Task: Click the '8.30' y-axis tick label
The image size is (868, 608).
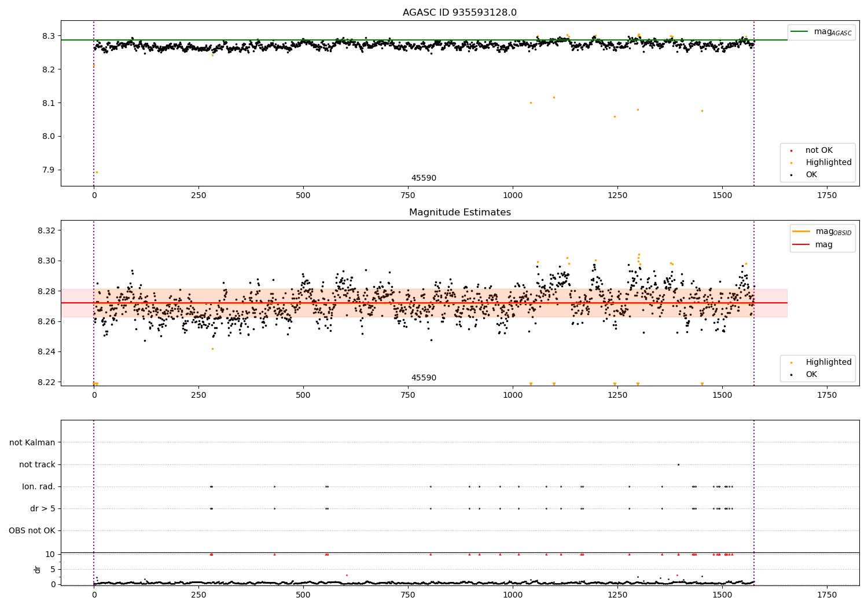Action: click(x=46, y=261)
